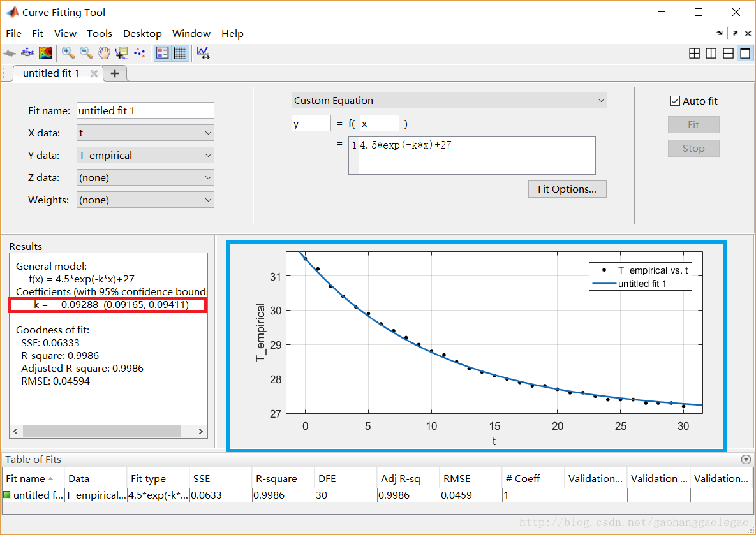The height and width of the screenshot is (535, 756).
Task: Switch to top-bottom split layout
Action: [x=728, y=54]
